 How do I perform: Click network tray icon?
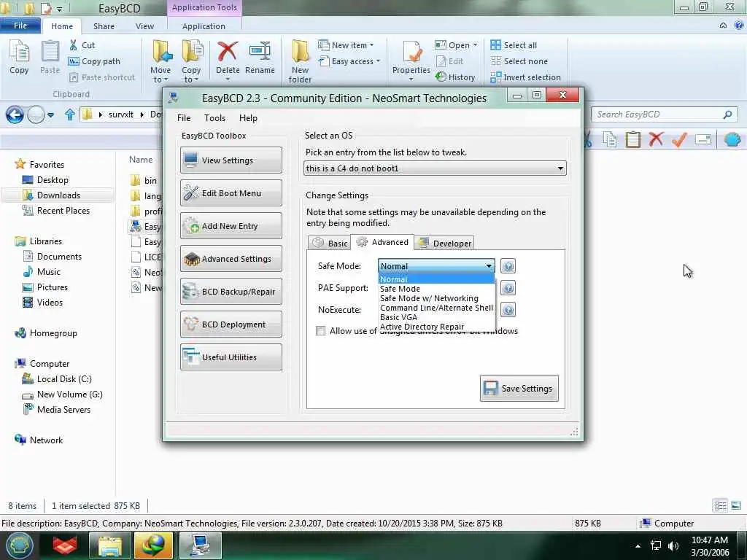(656, 546)
